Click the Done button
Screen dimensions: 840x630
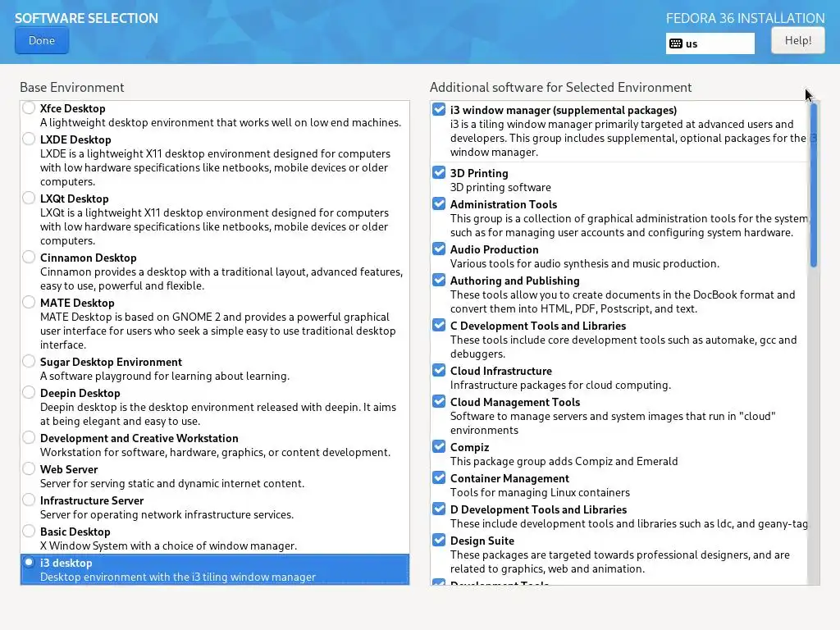coord(42,41)
